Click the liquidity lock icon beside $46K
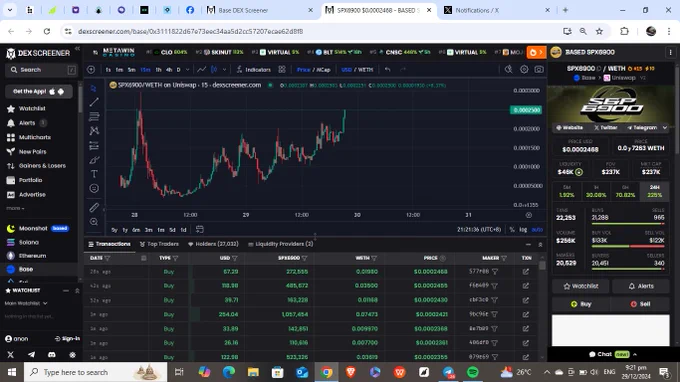The image size is (680, 382). (579, 172)
